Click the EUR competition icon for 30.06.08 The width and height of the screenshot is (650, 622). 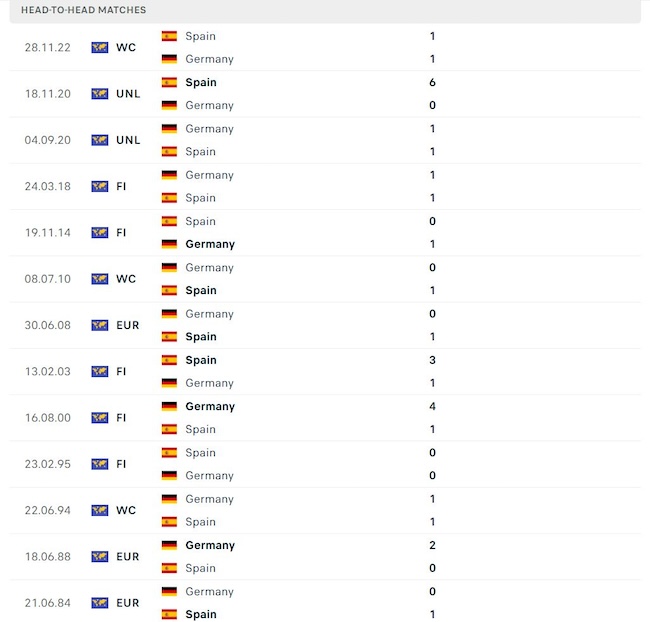tap(100, 325)
